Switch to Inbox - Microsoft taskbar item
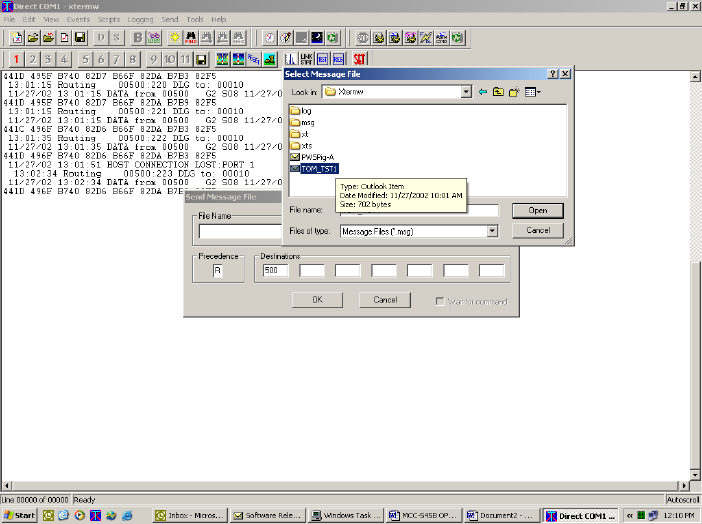This screenshot has height=524, width=702. pyautogui.click(x=190, y=515)
